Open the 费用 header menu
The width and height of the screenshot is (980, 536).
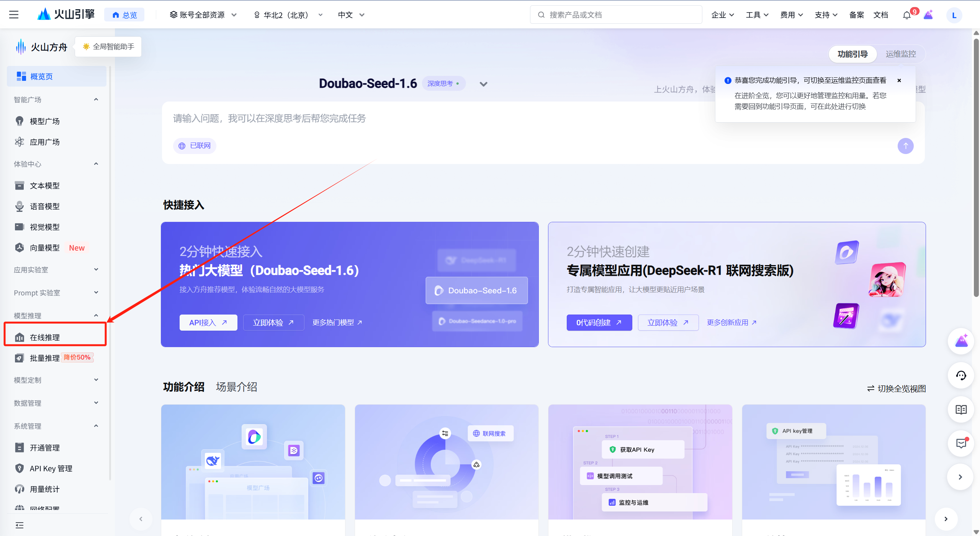[792, 15]
